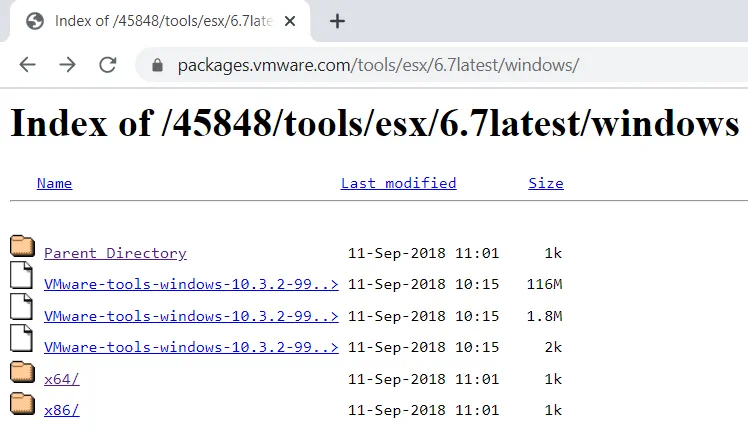Viewport: 748px width, 433px height.
Task: Click the Parent Directory folder icon
Action: [x=22, y=246]
